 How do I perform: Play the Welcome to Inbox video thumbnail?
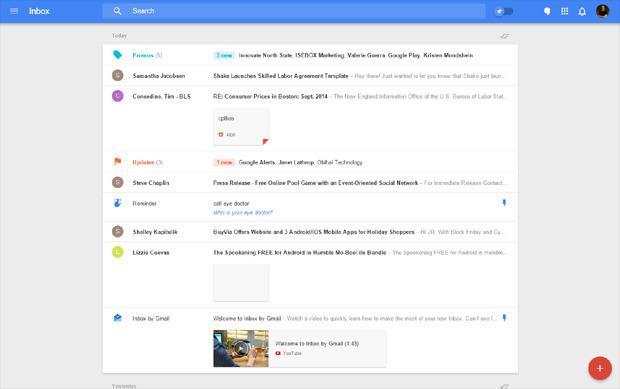[241, 348]
